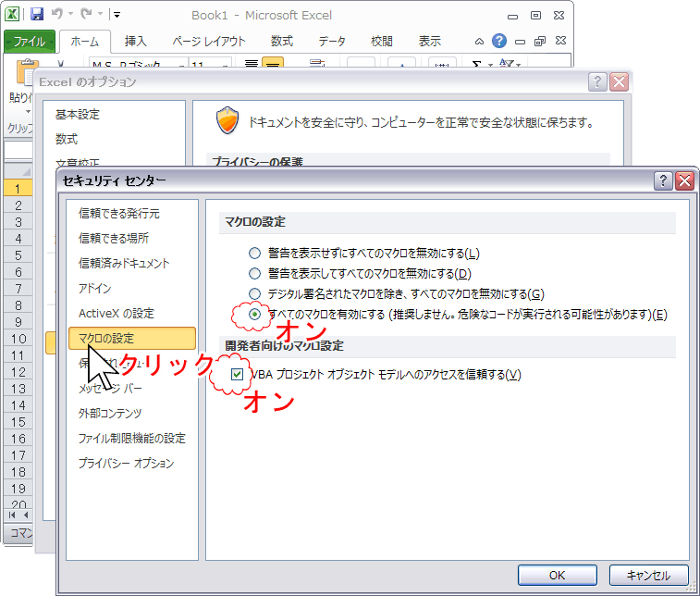The height and width of the screenshot is (596, 700).
Task: Select 基本設定 in Excel options list
Action: click(78, 115)
